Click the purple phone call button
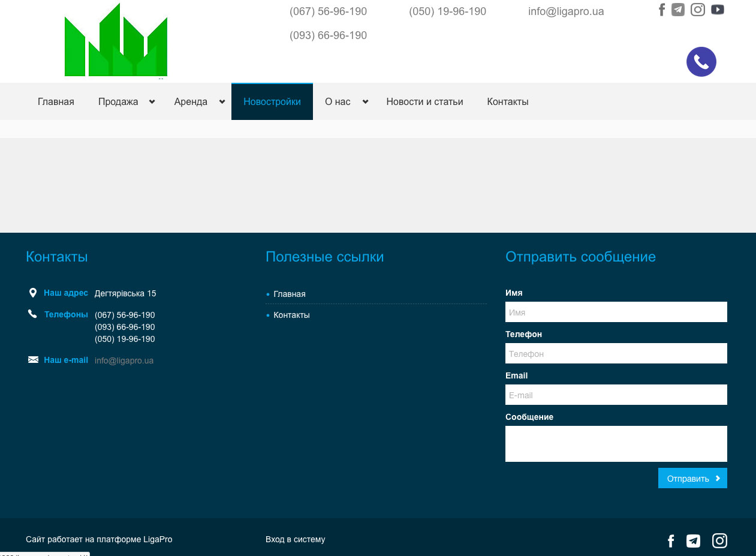756x556 pixels. (701, 62)
